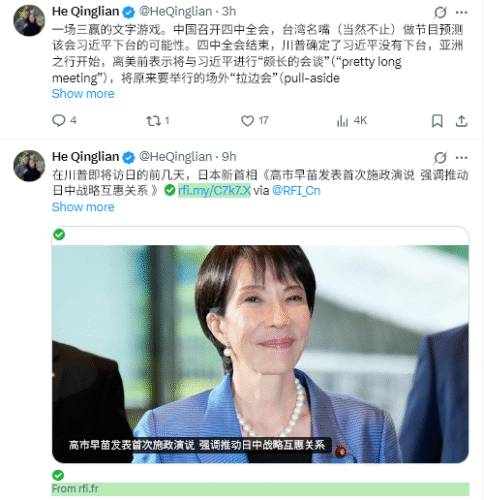The image size is (484, 500).
Task: Open the more options menu on second tweet
Action: [461, 158]
